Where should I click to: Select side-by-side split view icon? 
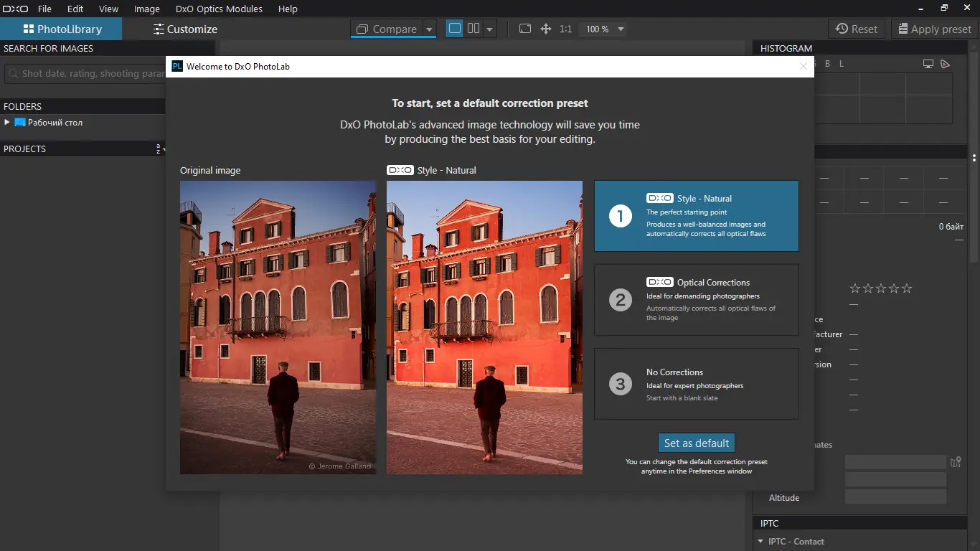click(473, 29)
